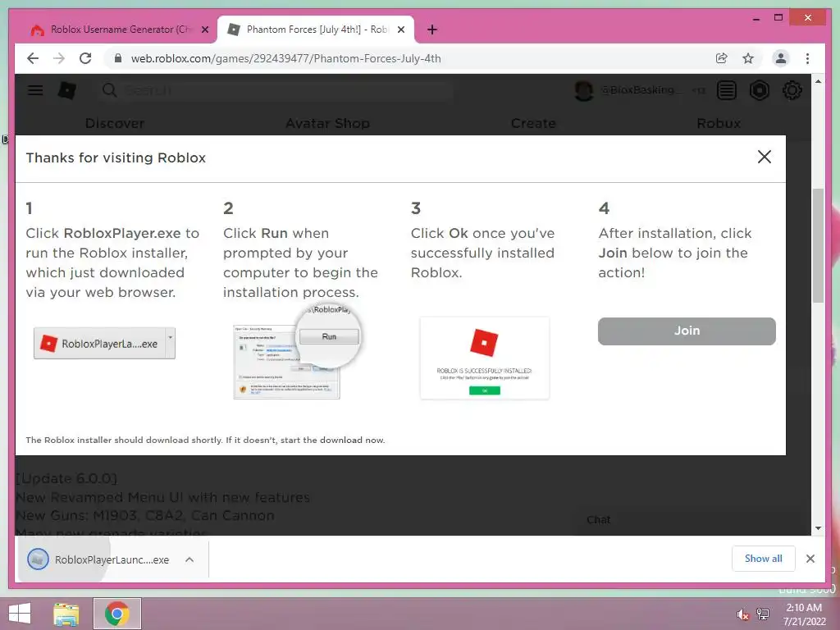
Task: Open the Create menu item
Action: pos(533,123)
